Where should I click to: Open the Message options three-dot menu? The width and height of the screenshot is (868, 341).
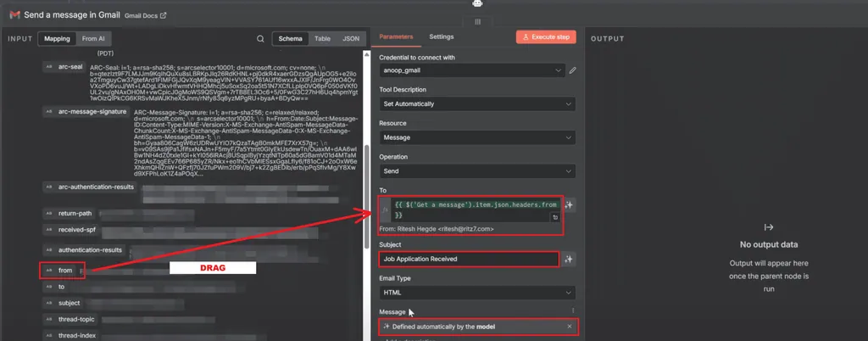point(573,310)
